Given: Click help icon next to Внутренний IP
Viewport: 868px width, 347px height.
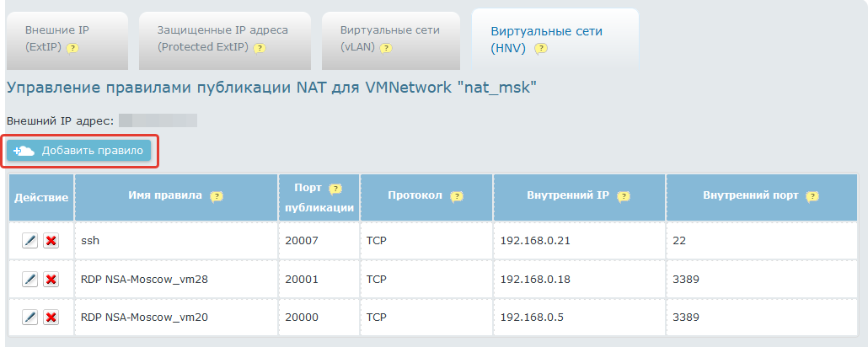Looking at the screenshot, I should click(x=623, y=196).
